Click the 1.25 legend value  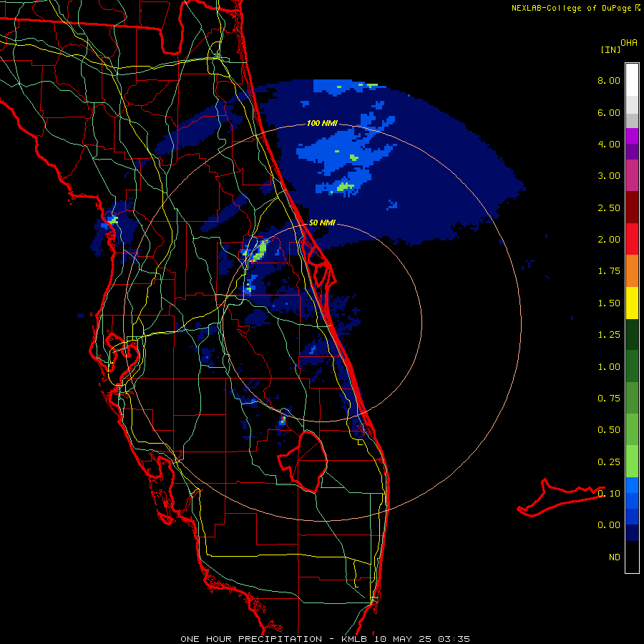(x=609, y=335)
